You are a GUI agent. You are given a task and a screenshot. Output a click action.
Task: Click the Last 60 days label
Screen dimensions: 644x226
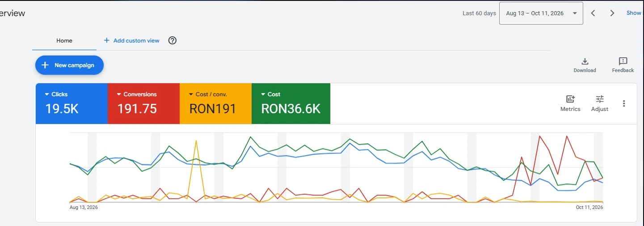479,13
